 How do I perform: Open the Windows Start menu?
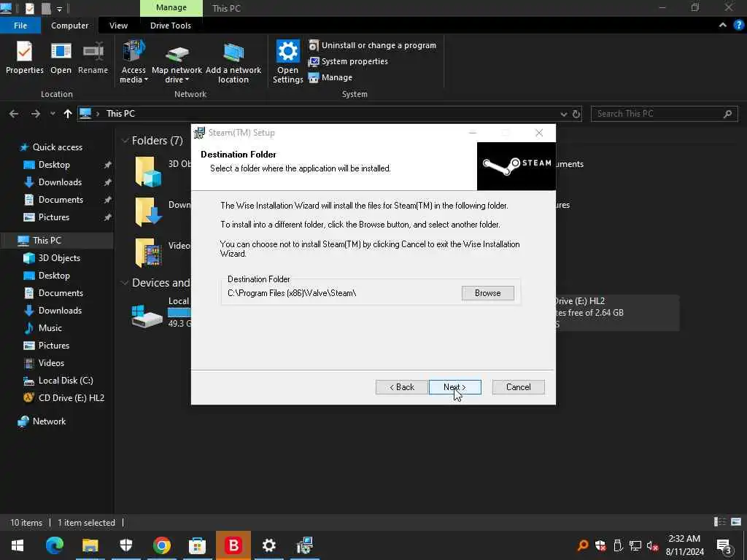tap(18, 545)
